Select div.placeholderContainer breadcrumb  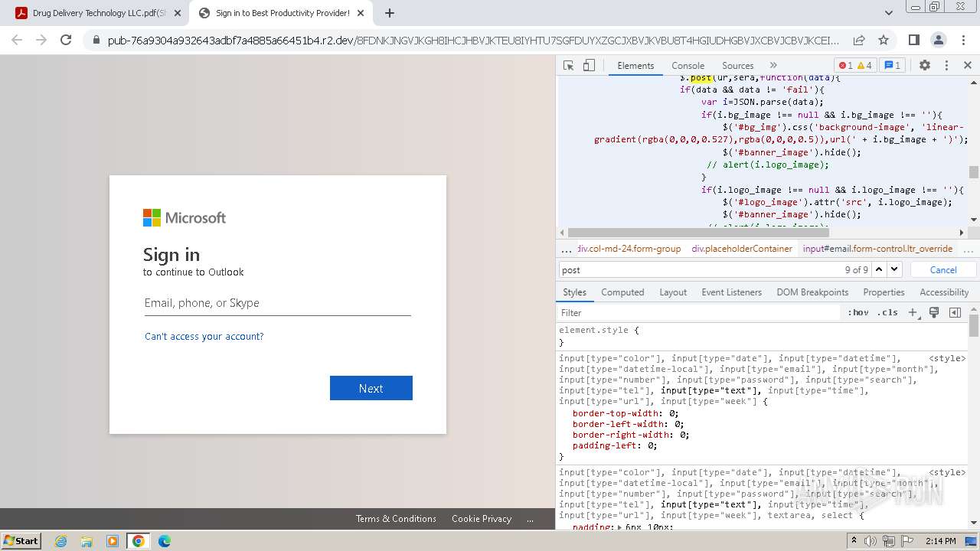point(742,249)
